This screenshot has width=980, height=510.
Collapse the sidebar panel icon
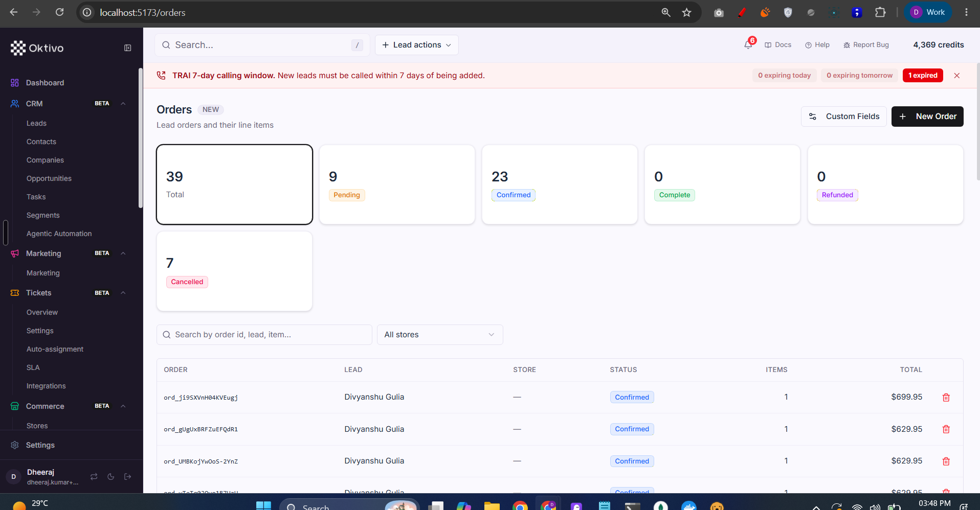pyautogui.click(x=128, y=48)
